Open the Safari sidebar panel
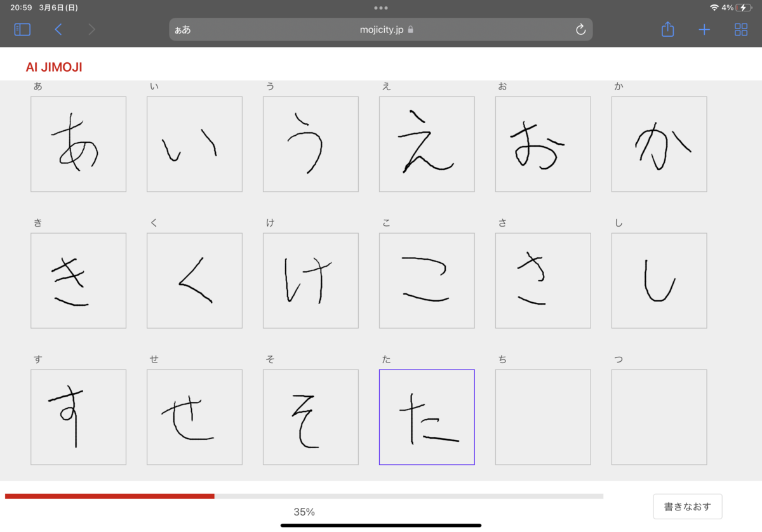The width and height of the screenshot is (762, 532). coord(22,29)
